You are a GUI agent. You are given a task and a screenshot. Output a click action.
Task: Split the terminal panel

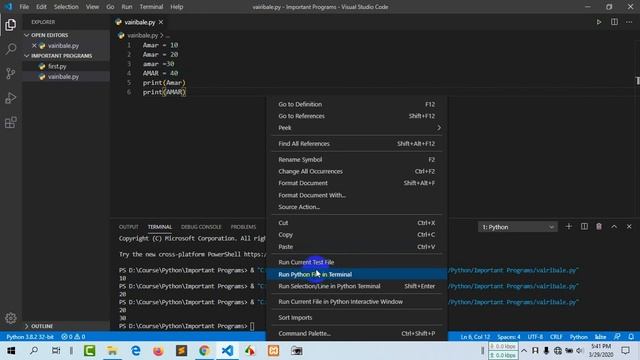584,227
